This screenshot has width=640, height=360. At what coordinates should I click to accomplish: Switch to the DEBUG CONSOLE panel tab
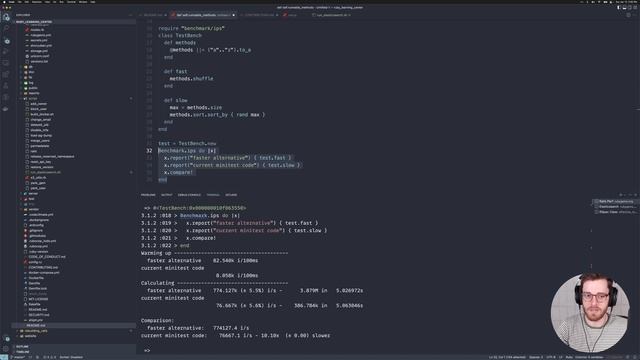189,195
